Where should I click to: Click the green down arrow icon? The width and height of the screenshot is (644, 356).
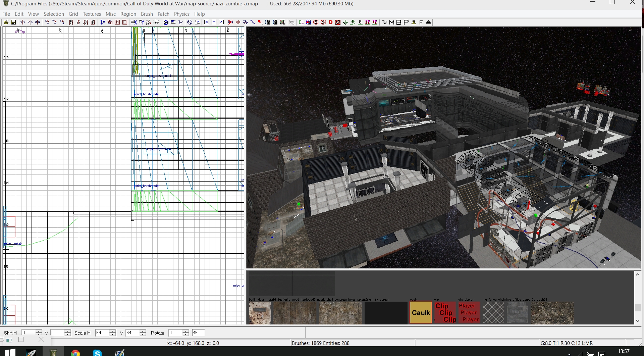(345, 22)
